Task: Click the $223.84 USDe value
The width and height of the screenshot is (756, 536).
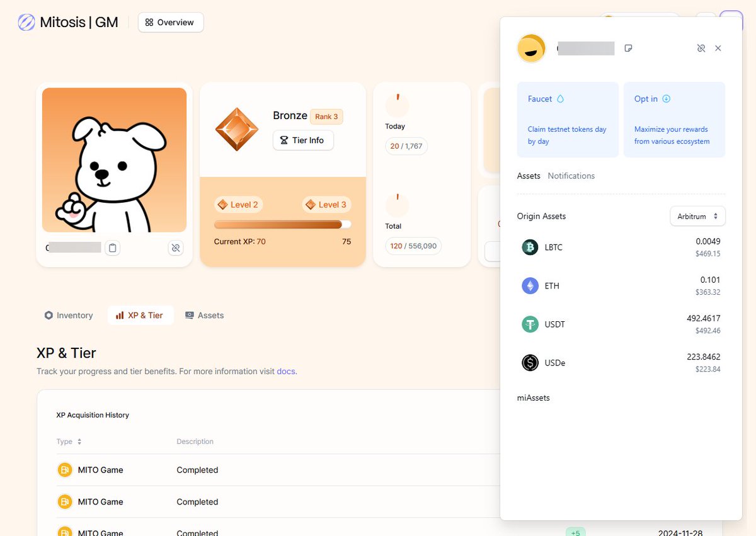Action: tap(708, 369)
